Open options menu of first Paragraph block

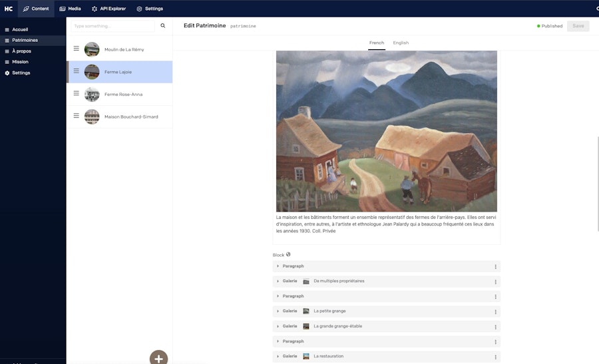(x=495, y=267)
